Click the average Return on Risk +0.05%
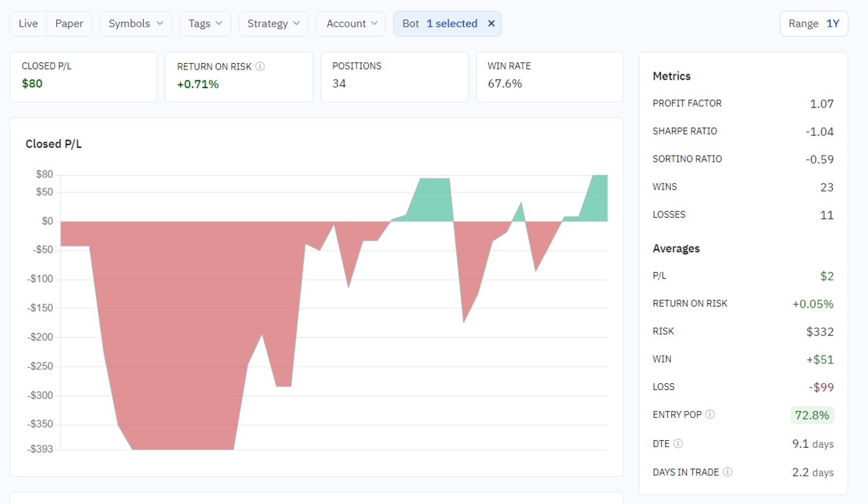 [x=813, y=304]
